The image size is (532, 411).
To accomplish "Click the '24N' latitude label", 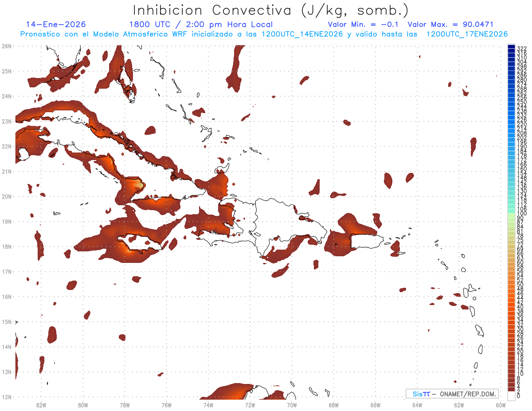I will pos(7,96).
